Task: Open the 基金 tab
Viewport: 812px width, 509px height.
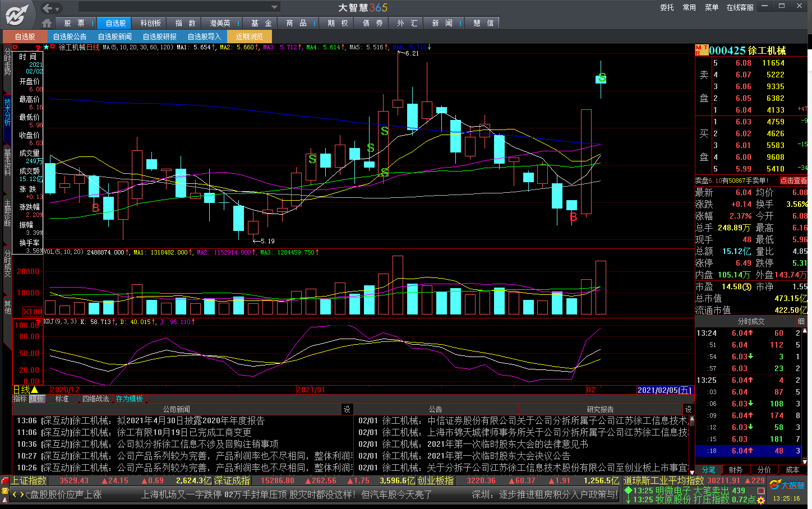Action: 261,23
